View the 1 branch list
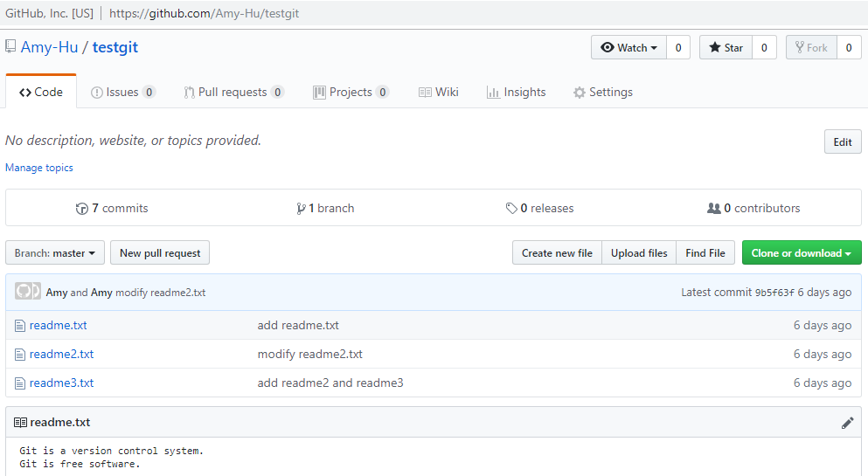This screenshot has width=868, height=476. pyautogui.click(x=325, y=208)
